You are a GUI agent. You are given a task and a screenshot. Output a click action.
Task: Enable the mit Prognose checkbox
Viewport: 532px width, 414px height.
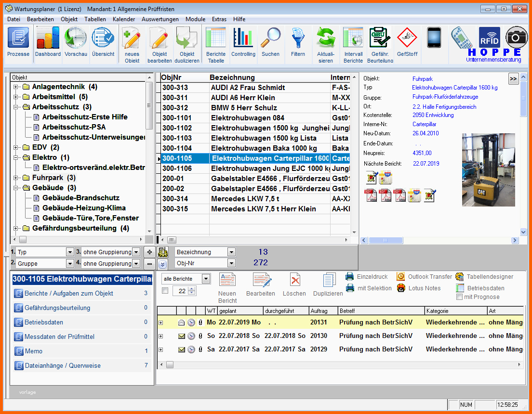coord(459,297)
